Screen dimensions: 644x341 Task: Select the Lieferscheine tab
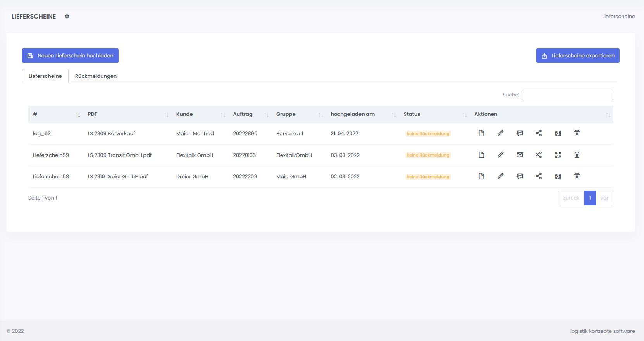pos(45,76)
